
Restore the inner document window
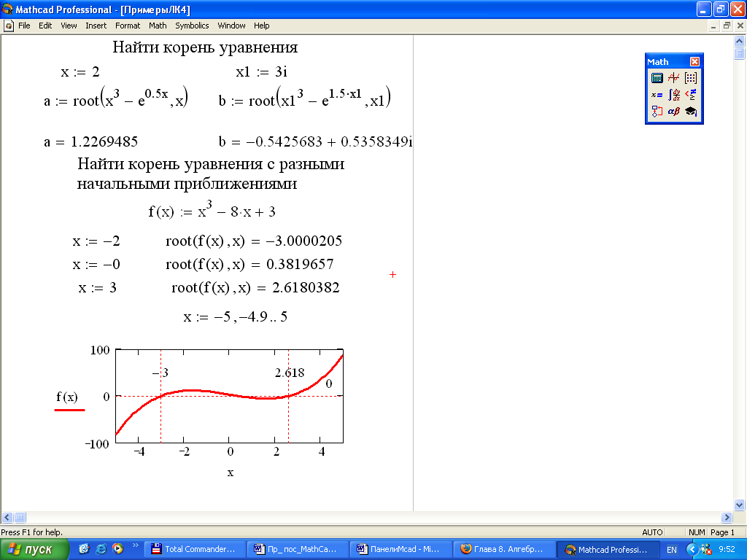point(727,26)
